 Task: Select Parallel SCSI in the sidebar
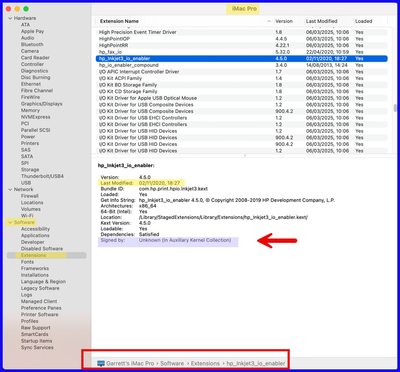click(x=36, y=130)
